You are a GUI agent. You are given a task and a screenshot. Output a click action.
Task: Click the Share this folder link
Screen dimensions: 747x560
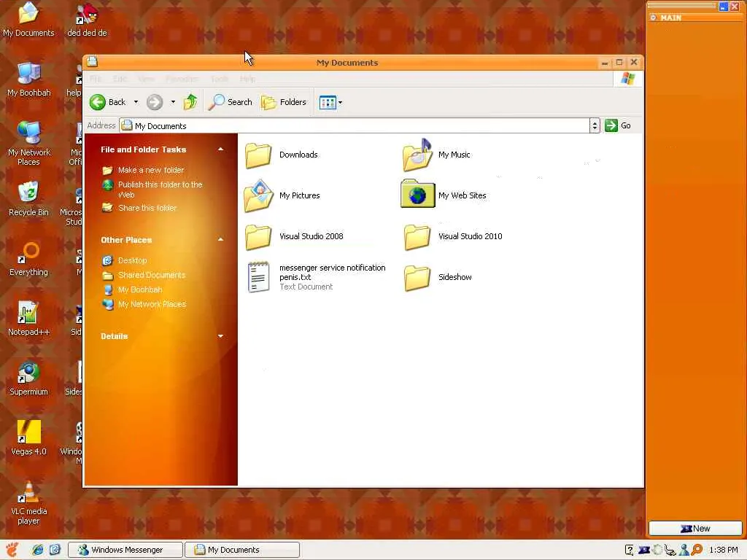coord(147,208)
